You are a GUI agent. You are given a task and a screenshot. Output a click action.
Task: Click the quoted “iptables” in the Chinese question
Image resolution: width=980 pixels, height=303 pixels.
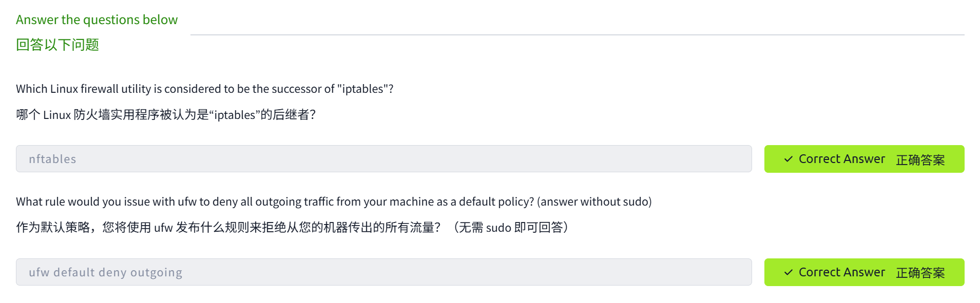tap(235, 115)
